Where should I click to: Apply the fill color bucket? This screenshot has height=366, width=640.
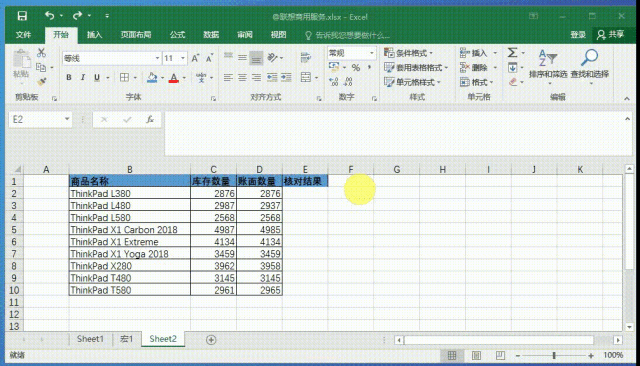(x=152, y=78)
